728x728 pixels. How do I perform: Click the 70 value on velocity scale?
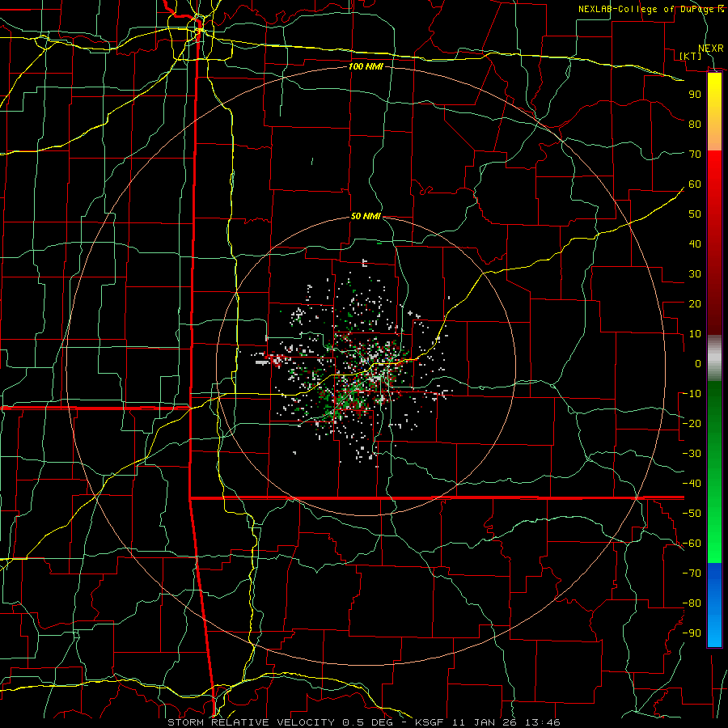coord(695,154)
